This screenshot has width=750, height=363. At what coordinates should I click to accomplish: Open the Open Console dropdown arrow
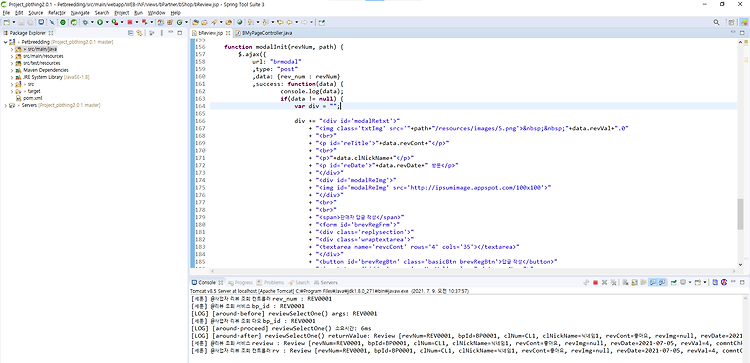tap(705, 283)
